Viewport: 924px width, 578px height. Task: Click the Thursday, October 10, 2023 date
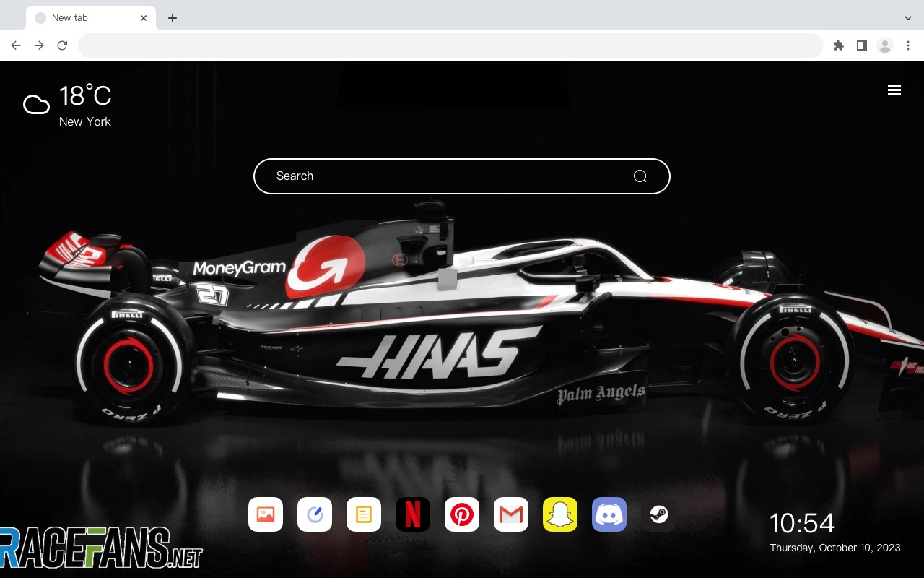pos(835,548)
